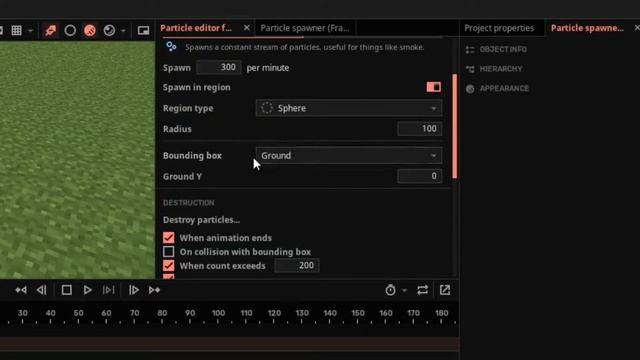Stop the animation playback
The image size is (640, 360).
point(67,290)
